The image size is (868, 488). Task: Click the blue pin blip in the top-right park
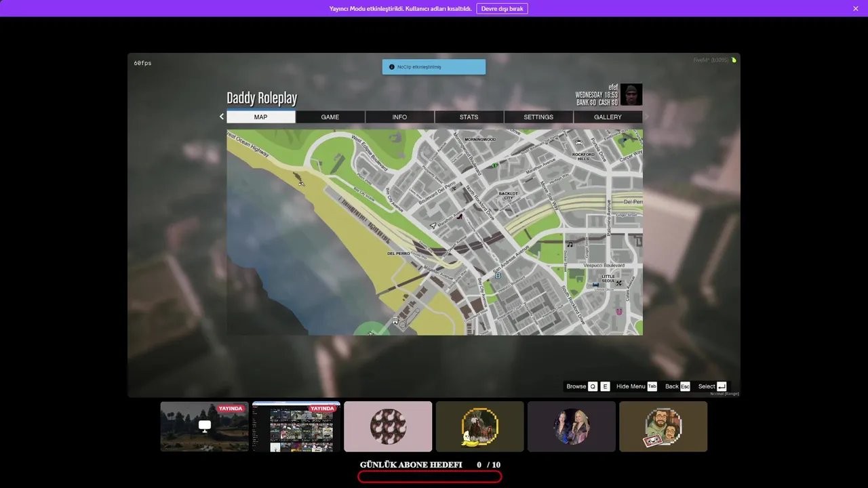[x=625, y=140]
